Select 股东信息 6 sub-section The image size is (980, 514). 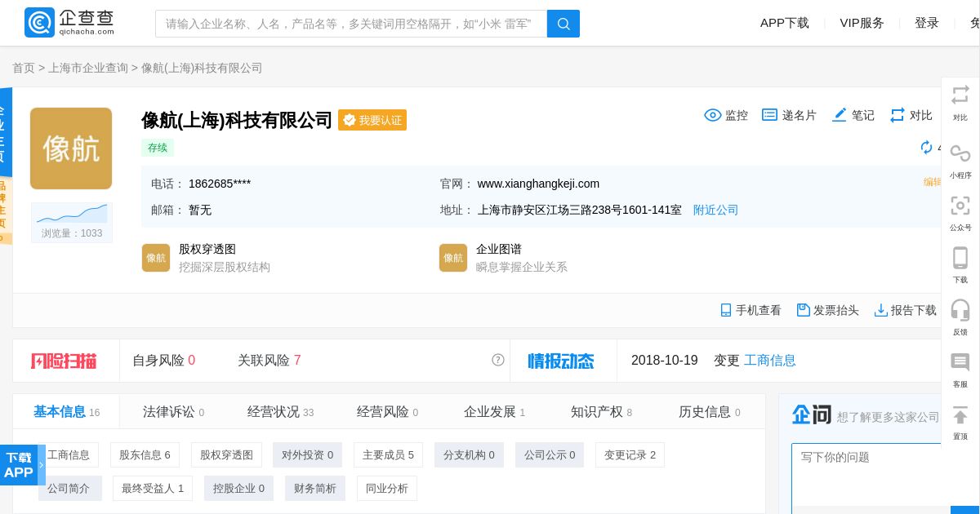(x=145, y=454)
